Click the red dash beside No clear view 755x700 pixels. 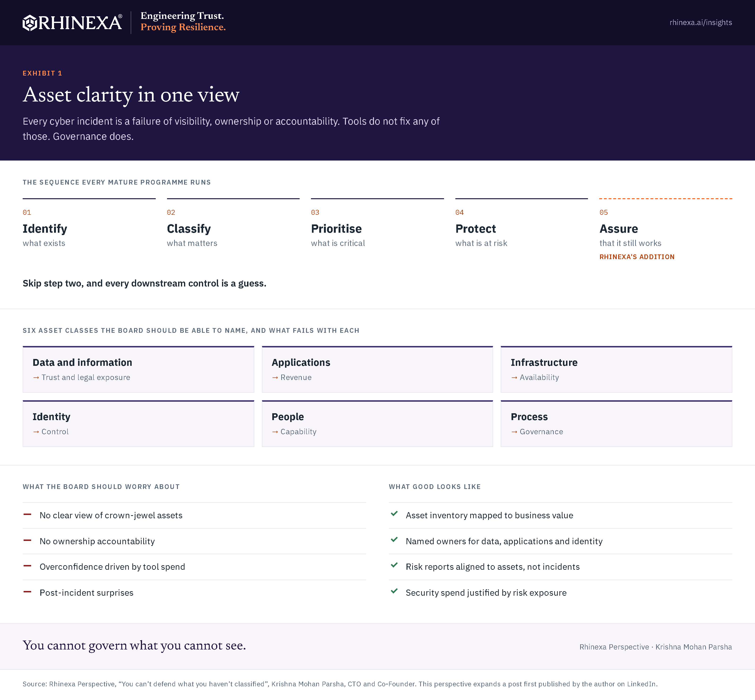coord(27,514)
